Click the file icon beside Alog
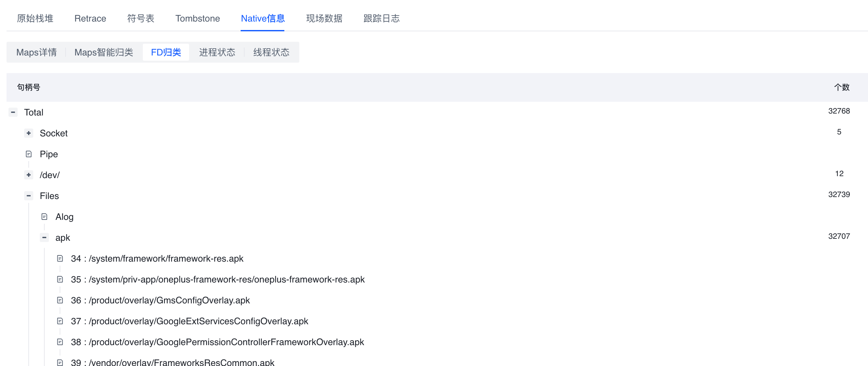Viewport: 868px width, 366px height. coord(44,217)
